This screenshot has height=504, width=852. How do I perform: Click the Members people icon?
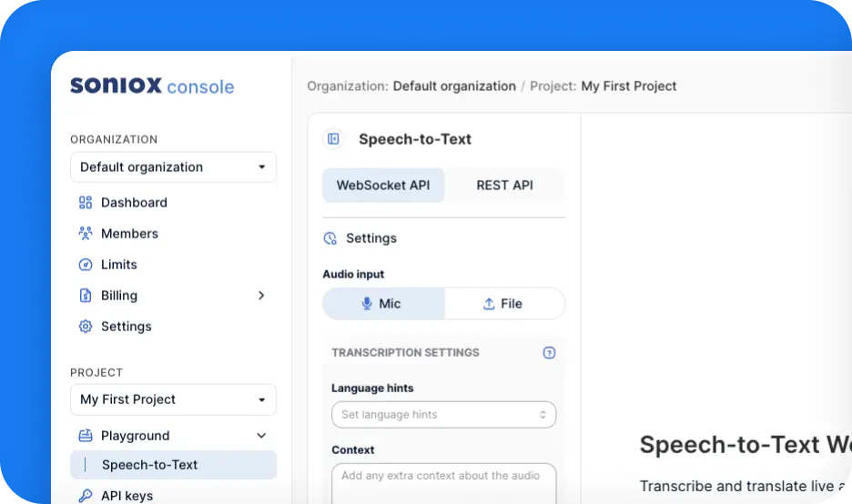click(x=86, y=234)
